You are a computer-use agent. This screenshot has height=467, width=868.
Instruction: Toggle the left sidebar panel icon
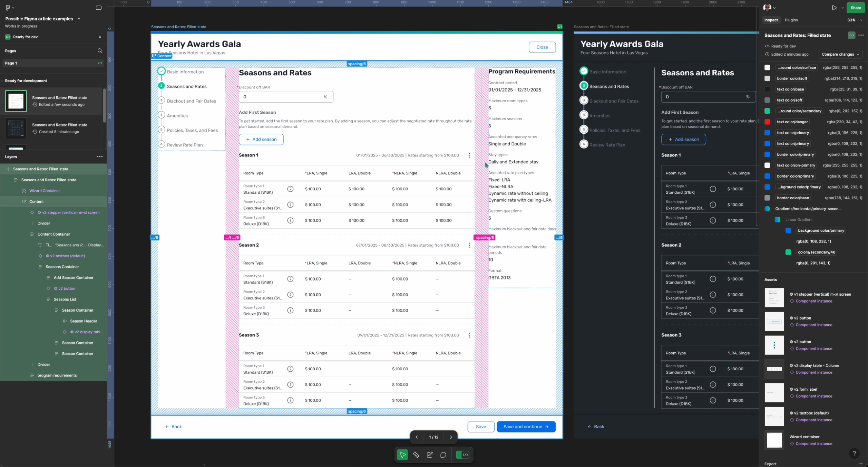[99, 8]
